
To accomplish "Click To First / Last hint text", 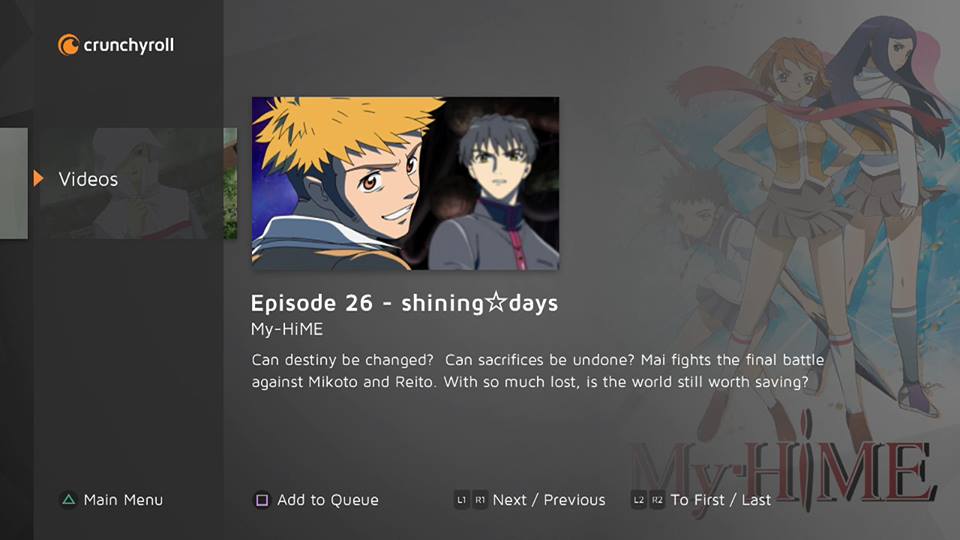I will pyautogui.click(x=721, y=500).
